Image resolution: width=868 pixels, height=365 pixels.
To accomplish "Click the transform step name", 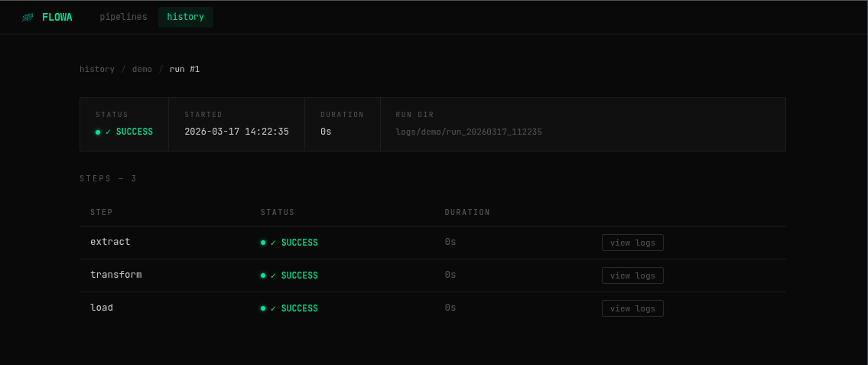I will [x=115, y=275].
